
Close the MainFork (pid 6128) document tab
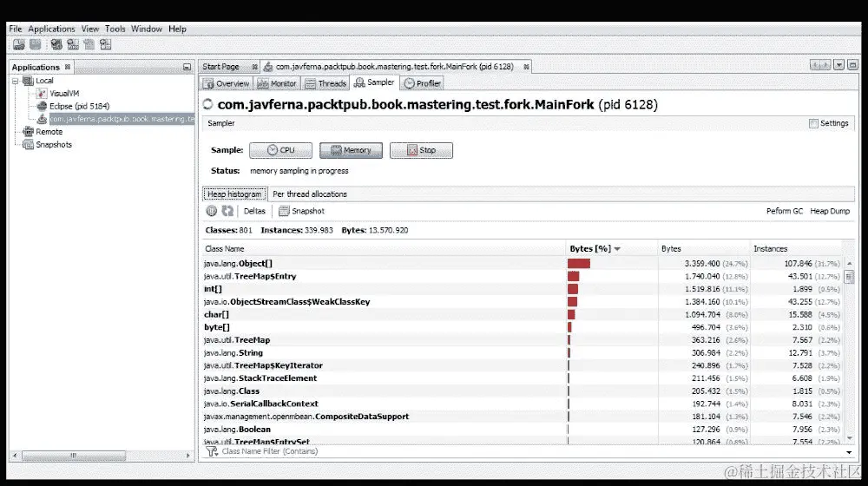tap(526, 67)
